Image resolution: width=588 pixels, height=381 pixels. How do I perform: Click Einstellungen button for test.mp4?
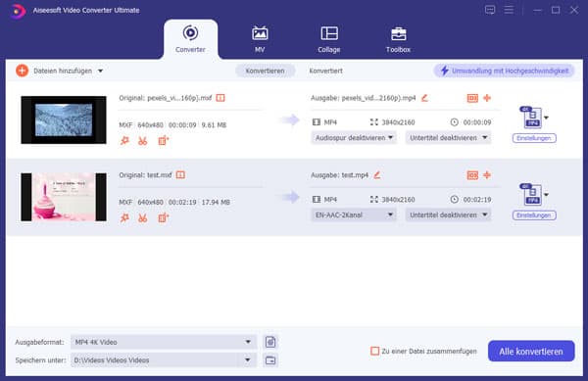pyautogui.click(x=534, y=215)
